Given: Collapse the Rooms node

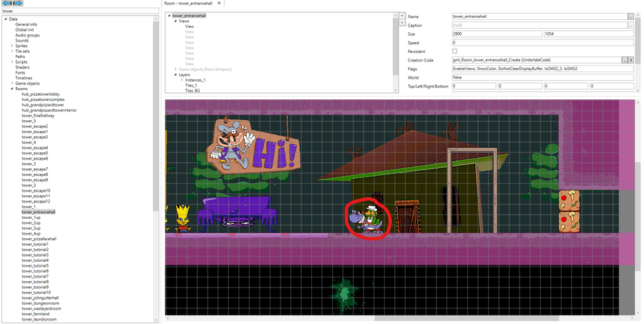Looking at the screenshot, I should click(x=12, y=89).
